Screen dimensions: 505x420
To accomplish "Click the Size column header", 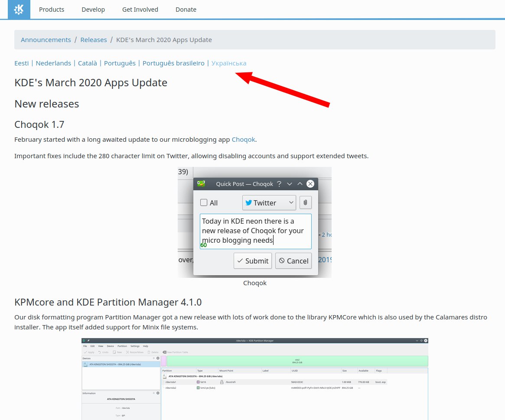I will pos(349,371).
